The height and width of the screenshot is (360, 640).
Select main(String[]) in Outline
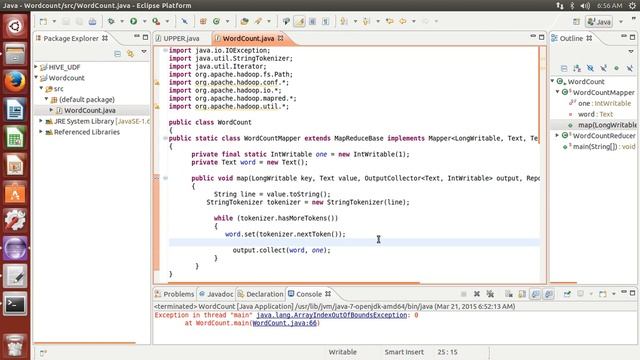[x=599, y=147]
